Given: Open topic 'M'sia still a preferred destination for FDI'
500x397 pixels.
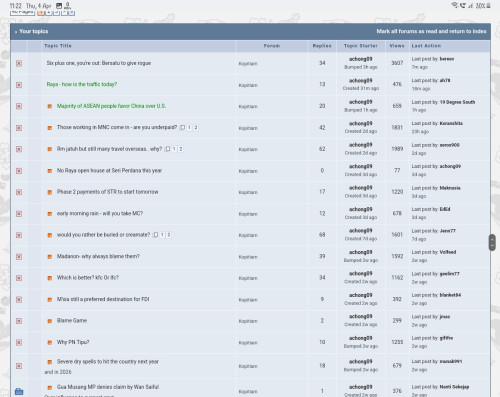Looking at the screenshot, I should coord(103,299).
